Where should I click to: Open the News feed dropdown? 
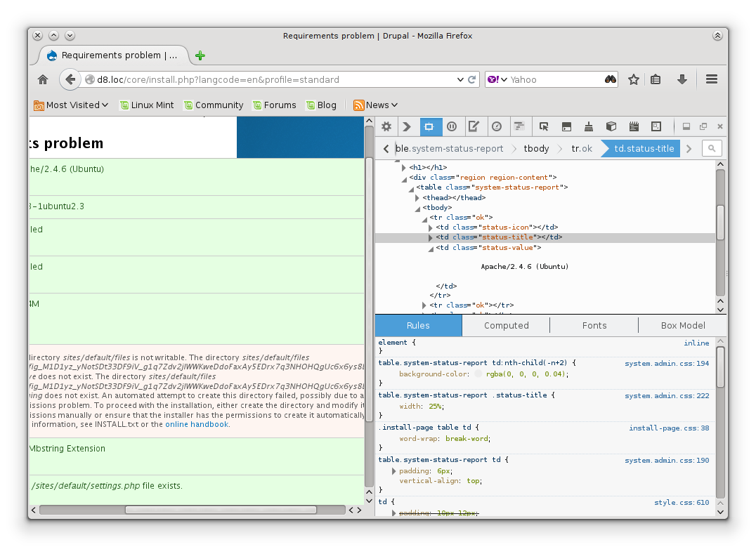coord(376,105)
